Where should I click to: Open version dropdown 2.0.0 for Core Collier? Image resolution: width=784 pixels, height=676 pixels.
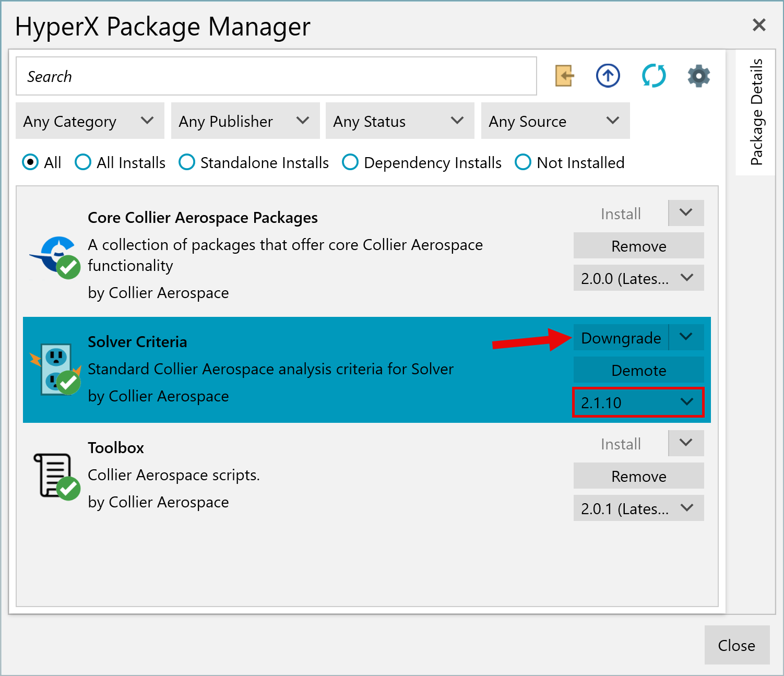(x=639, y=278)
